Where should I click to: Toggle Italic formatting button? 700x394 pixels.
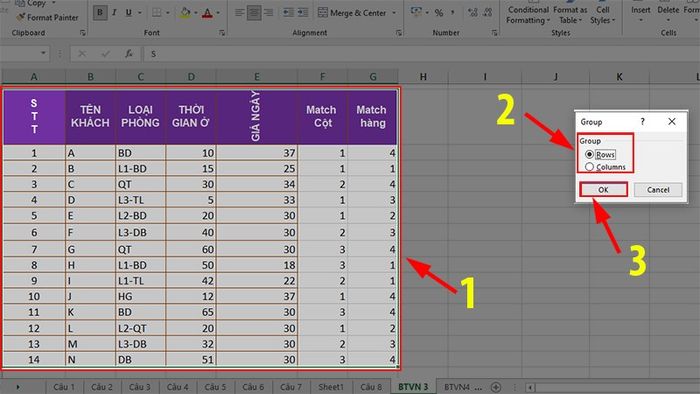tap(114, 13)
